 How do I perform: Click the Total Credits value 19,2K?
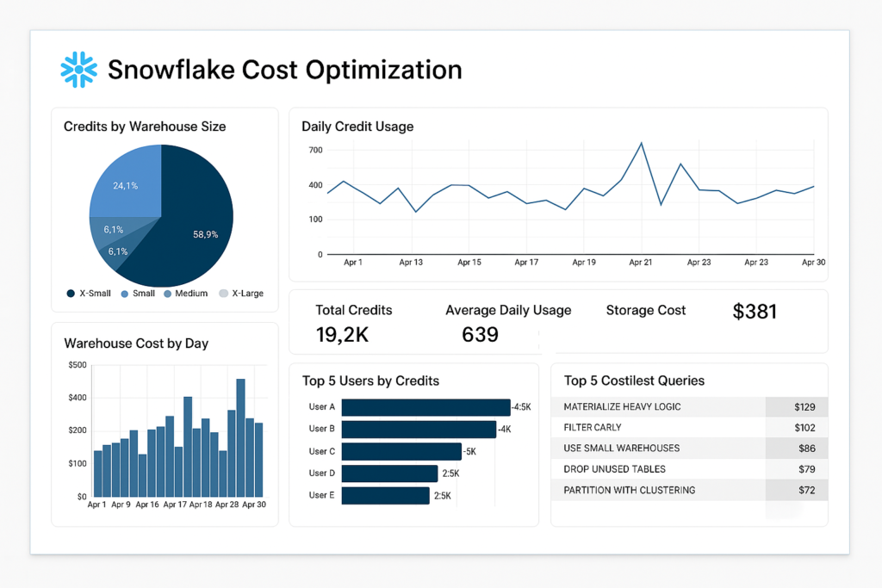(342, 335)
